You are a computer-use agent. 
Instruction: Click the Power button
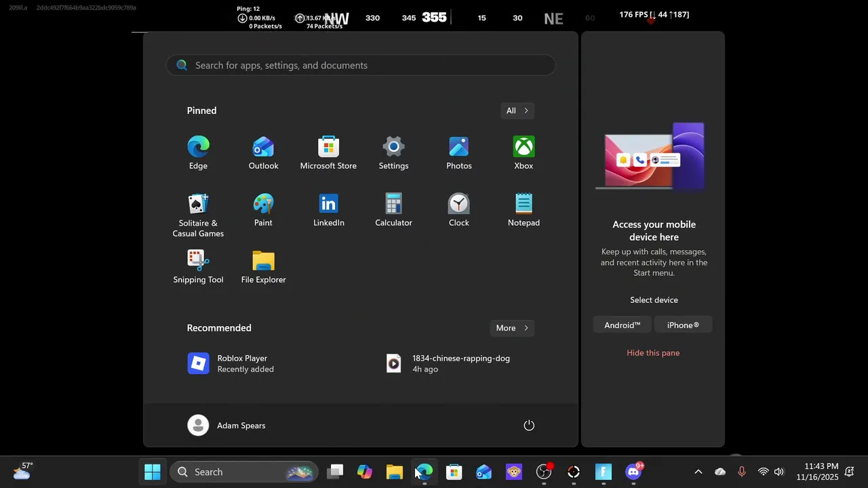529,426
